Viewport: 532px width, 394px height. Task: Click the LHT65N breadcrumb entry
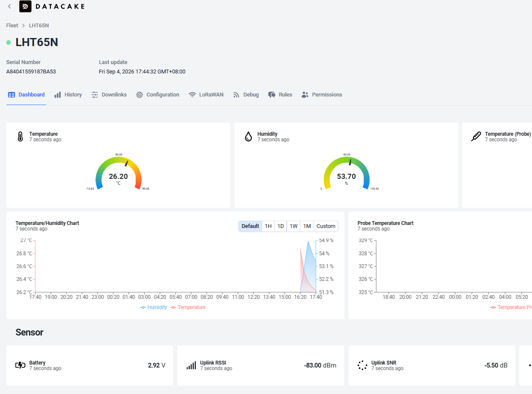(39, 26)
